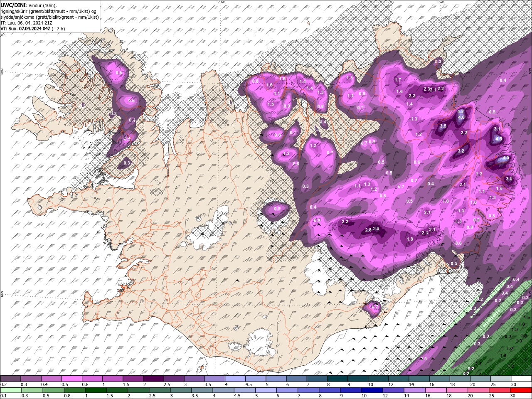Select the crimson 25 swatch, bottom legend row

click(499, 390)
